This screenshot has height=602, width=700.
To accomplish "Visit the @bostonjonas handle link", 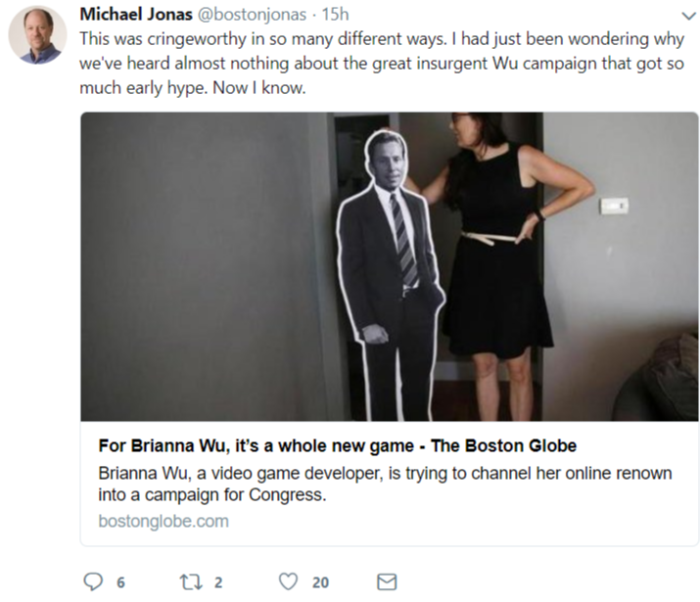I will (252, 15).
